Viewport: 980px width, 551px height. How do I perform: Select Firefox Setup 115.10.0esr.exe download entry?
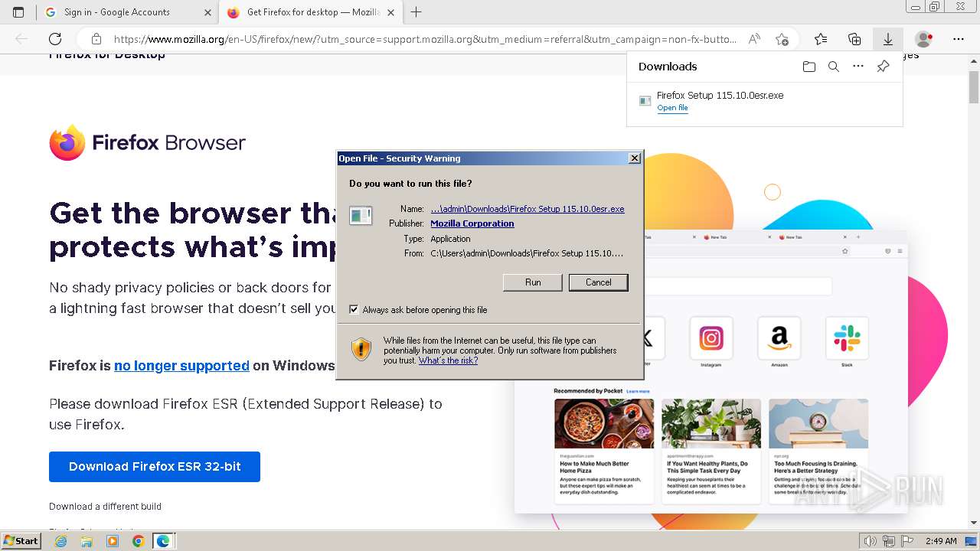[764, 101]
